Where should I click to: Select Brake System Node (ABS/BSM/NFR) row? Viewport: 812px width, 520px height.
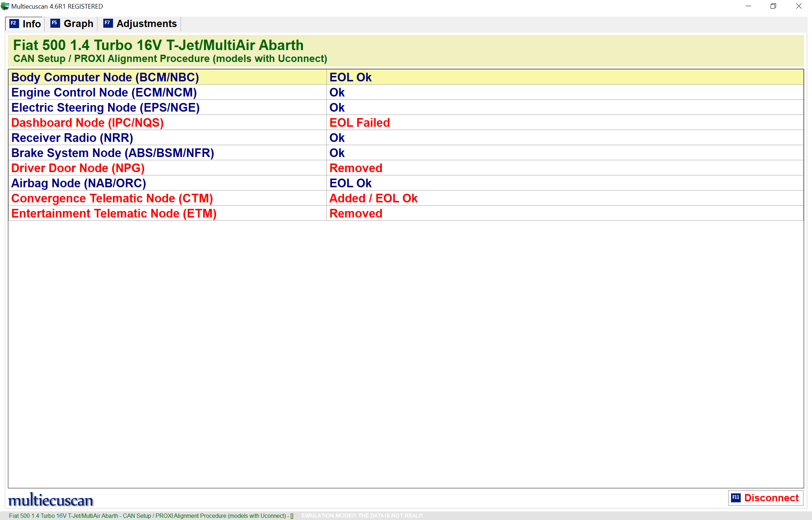406,153
